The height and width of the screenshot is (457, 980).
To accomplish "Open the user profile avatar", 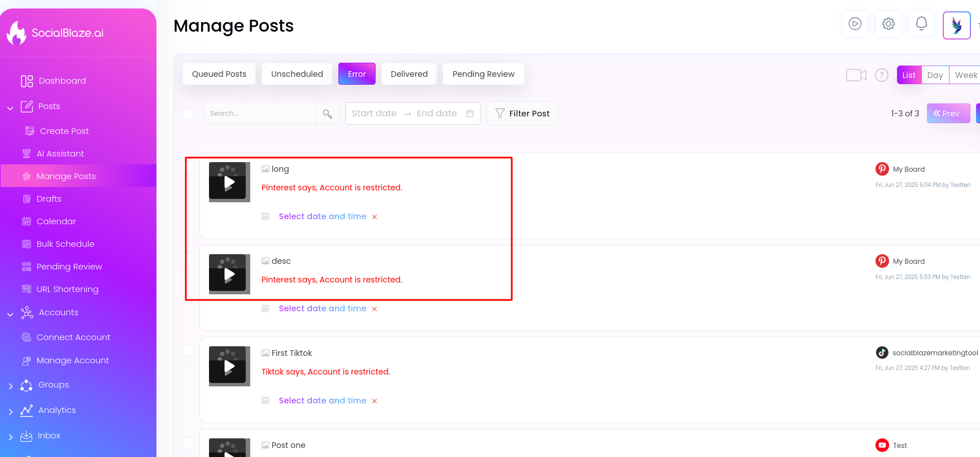I will click(x=957, y=25).
